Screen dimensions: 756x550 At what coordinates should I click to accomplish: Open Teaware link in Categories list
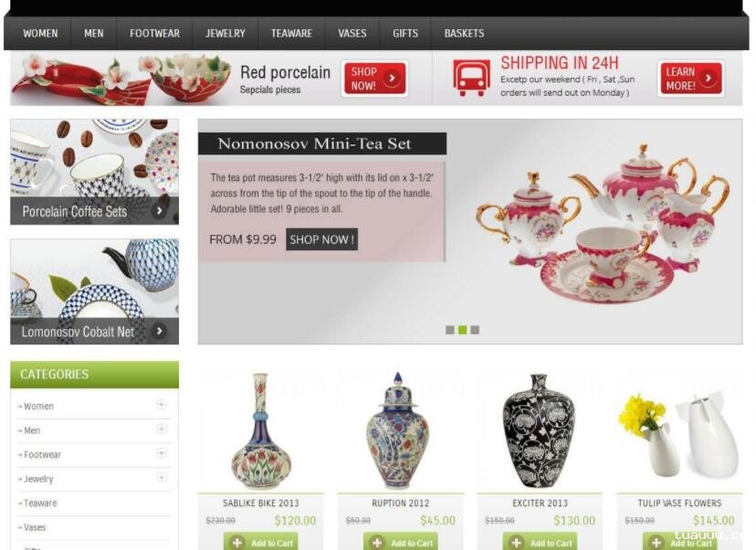coord(40,502)
